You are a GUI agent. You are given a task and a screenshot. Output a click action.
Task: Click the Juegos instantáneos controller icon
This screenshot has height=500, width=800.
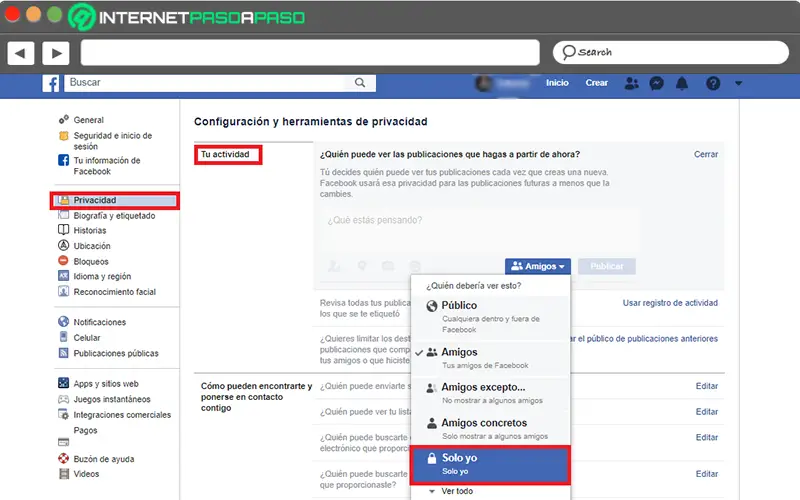click(63, 399)
